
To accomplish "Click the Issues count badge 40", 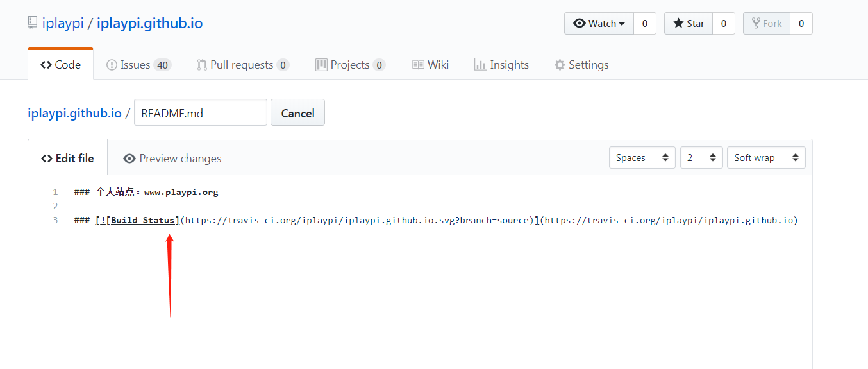I will [x=162, y=65].
